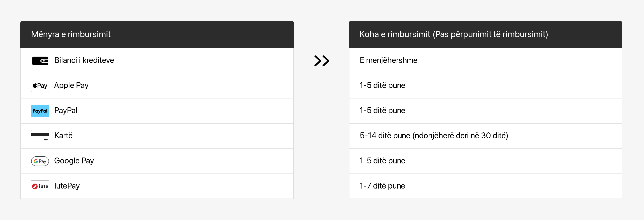This screenshot has width=644, height=220.
Task: Click the credit card Kartë icon
Action: pyautogui.click(x=40, y=136)
